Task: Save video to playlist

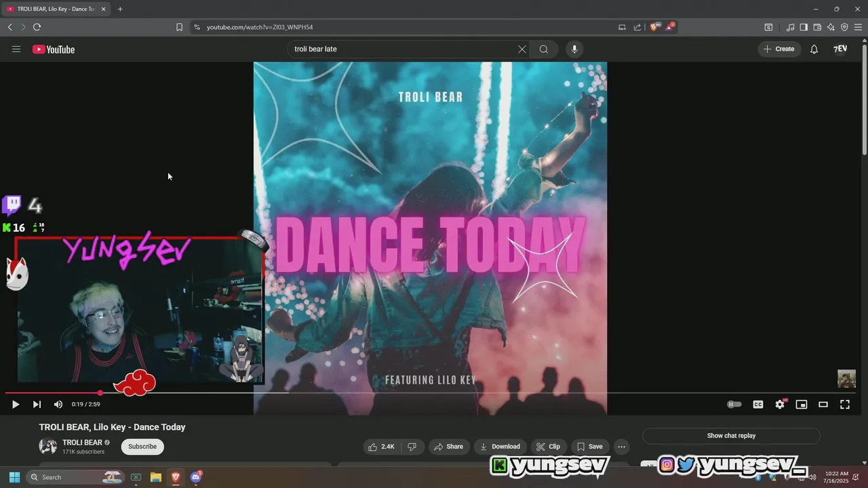Action: pos(589,447)
